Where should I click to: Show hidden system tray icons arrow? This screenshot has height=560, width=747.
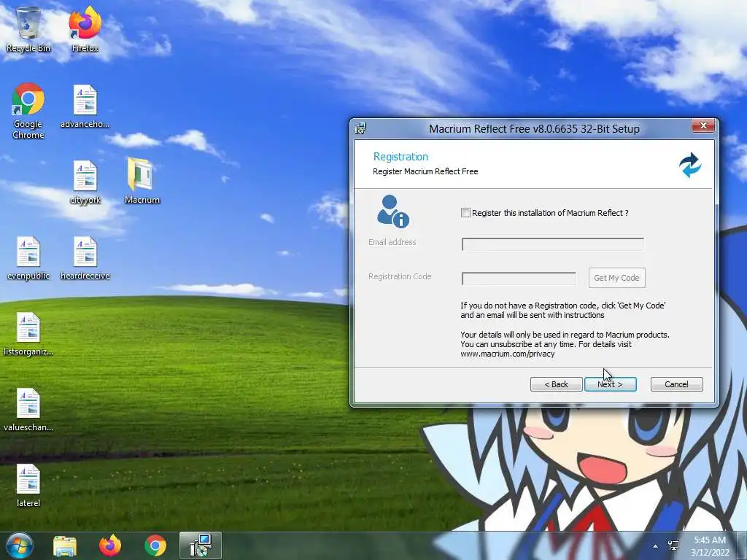pos(656,546)
